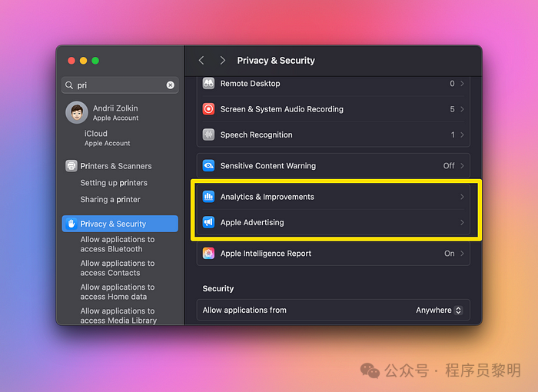Image resolution: width=538 pixels, height=392 pixels.
Task: Click the Privacy & Security window title
Action: (276, 61)
